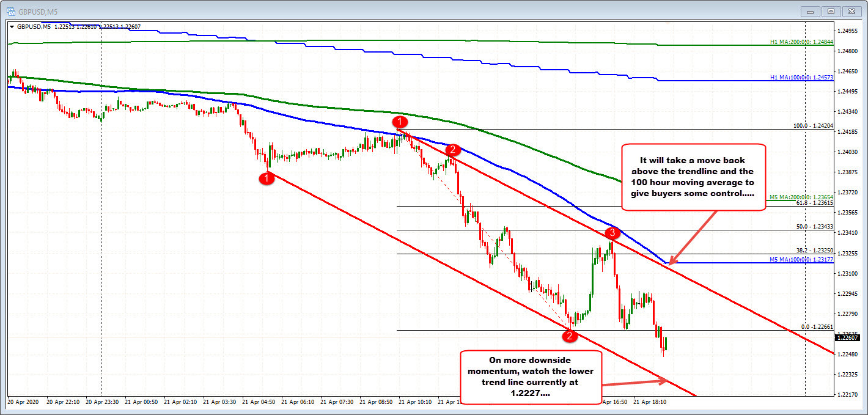
Task: Click the time axis label 21 Apr 08:50
Action: [x=375, y=403]
